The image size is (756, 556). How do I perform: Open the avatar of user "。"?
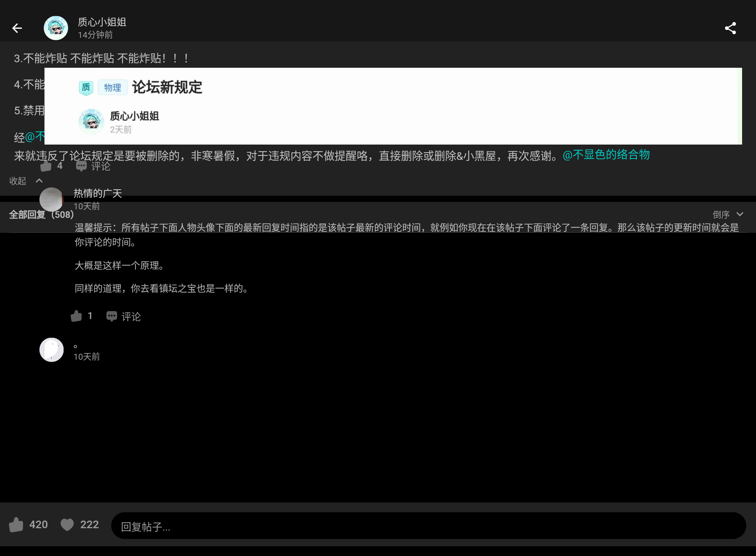[51, 350]
